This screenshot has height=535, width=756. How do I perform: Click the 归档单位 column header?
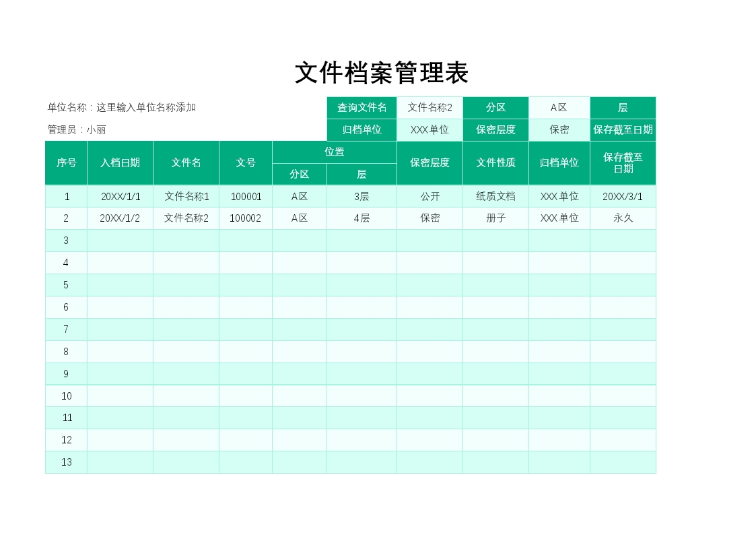[559, 163]
